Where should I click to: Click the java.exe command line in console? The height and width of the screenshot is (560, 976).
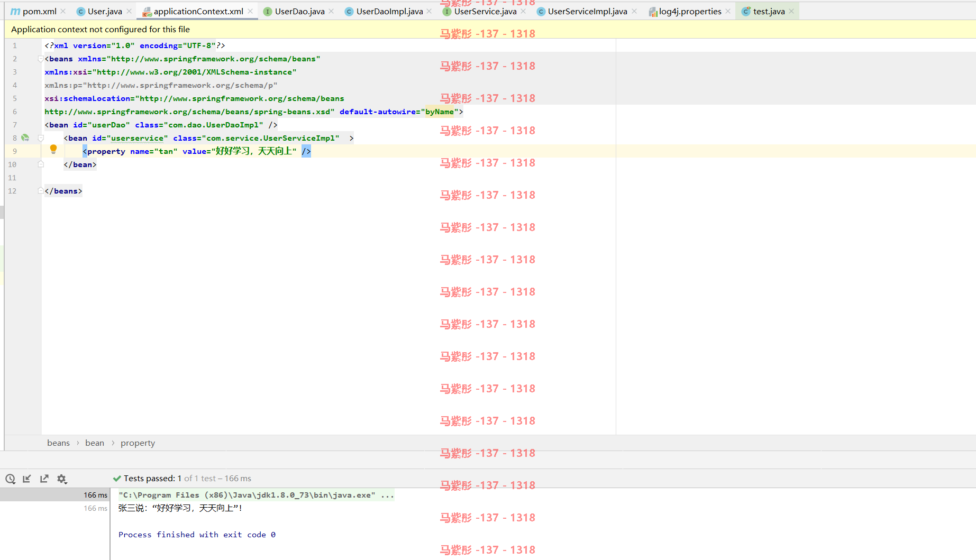256,495
